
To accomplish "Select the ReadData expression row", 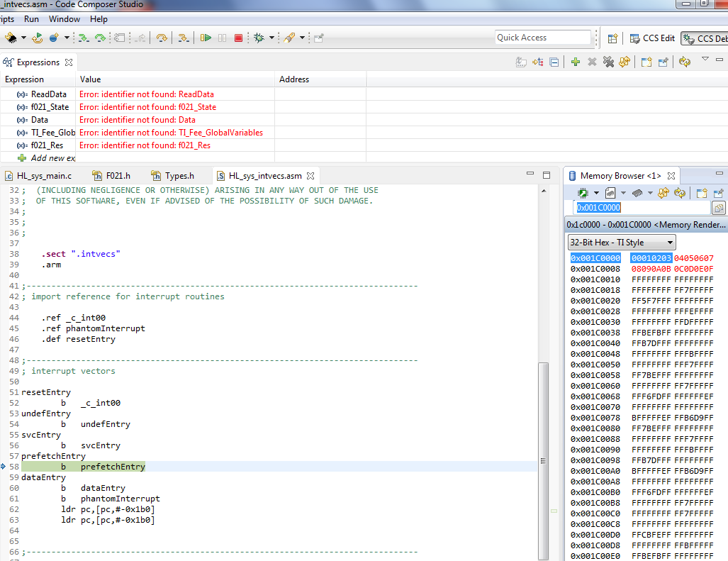I will tap(184, 94).
